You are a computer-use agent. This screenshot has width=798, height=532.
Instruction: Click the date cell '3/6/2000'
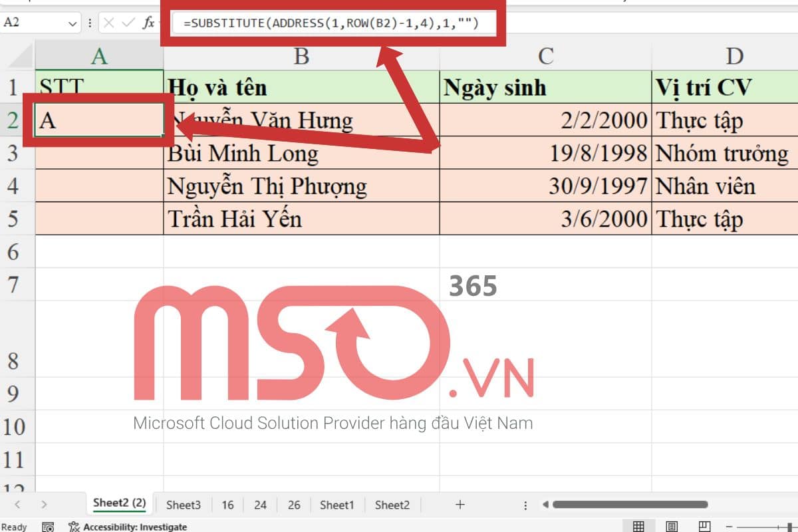[x=546, y=218]
